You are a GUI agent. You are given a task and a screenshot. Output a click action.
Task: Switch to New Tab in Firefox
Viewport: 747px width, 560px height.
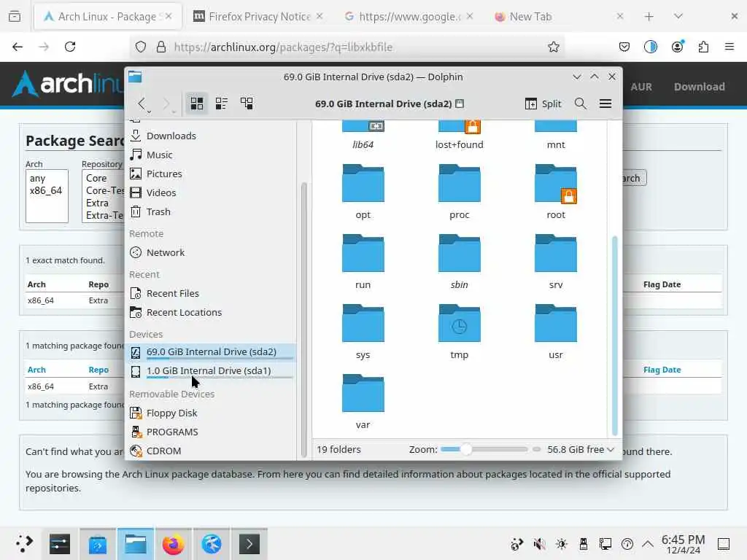click(559, 17)
